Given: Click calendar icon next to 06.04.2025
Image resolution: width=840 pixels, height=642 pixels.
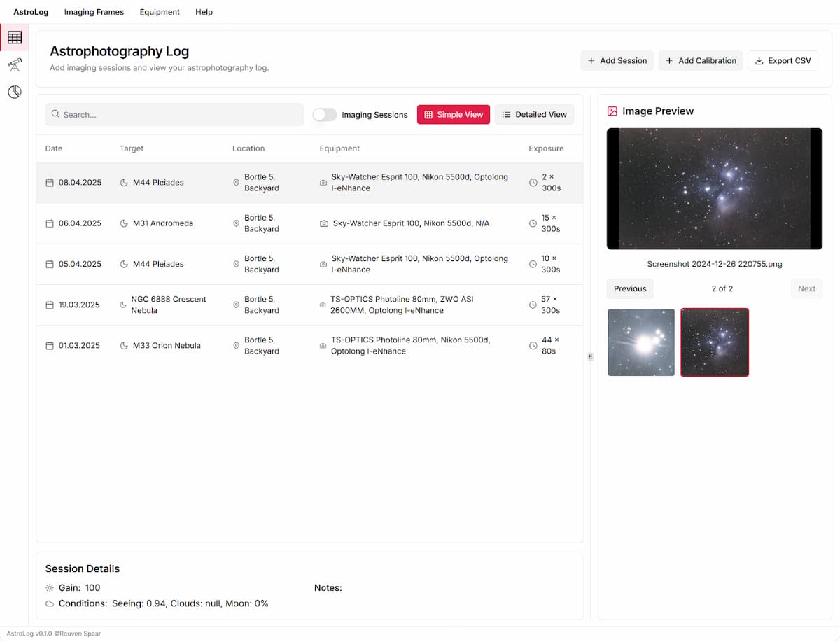Looking at the screenshot, I should [x=50, y=223].
